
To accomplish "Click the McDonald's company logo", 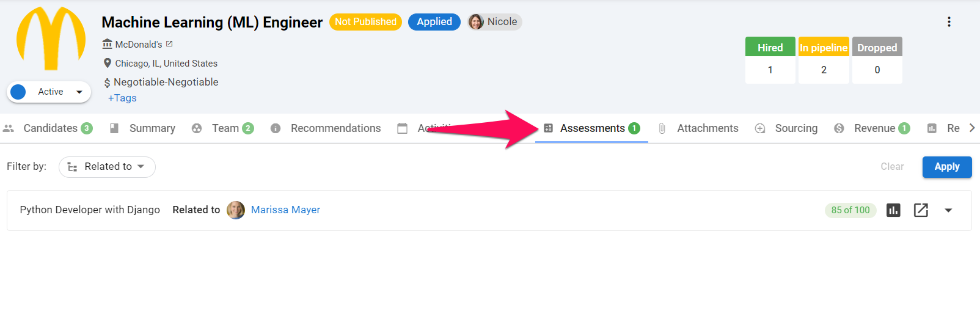I will pos(51,38).
